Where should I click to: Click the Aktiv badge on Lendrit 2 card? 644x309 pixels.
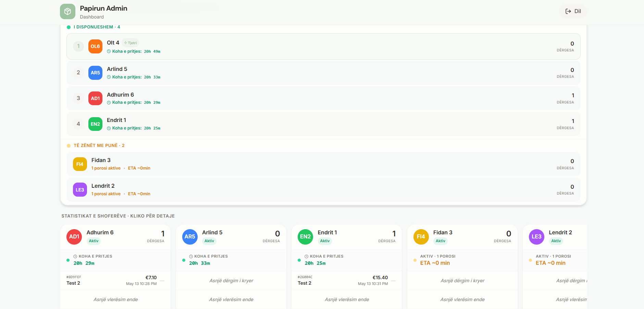[x=556, y=241]
